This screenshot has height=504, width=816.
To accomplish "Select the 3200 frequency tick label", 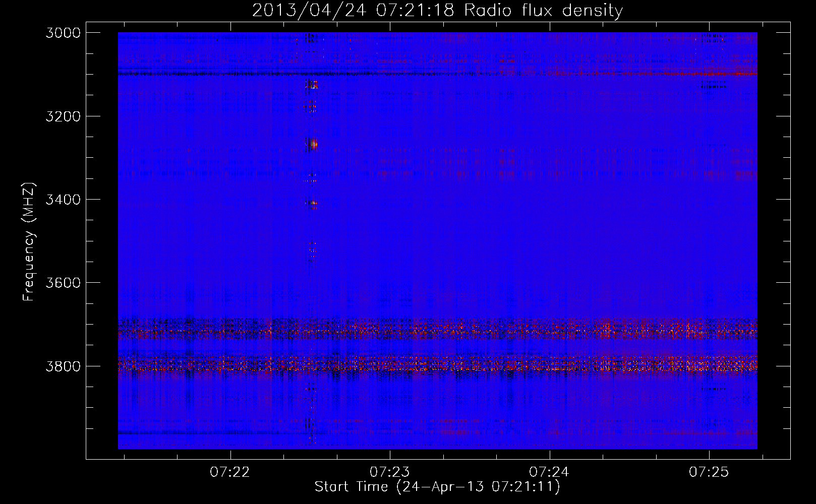I will click(x=63, y=116).
